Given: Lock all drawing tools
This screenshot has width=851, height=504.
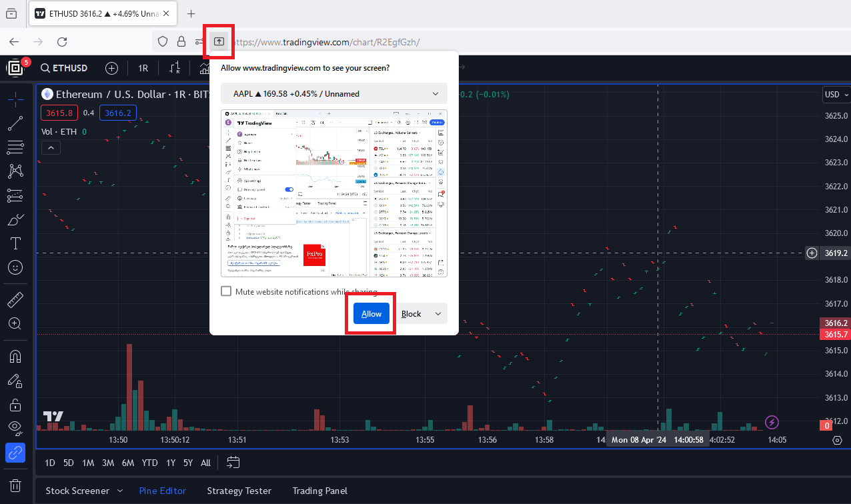Looking at the screenshot, I should coord(15,405).
